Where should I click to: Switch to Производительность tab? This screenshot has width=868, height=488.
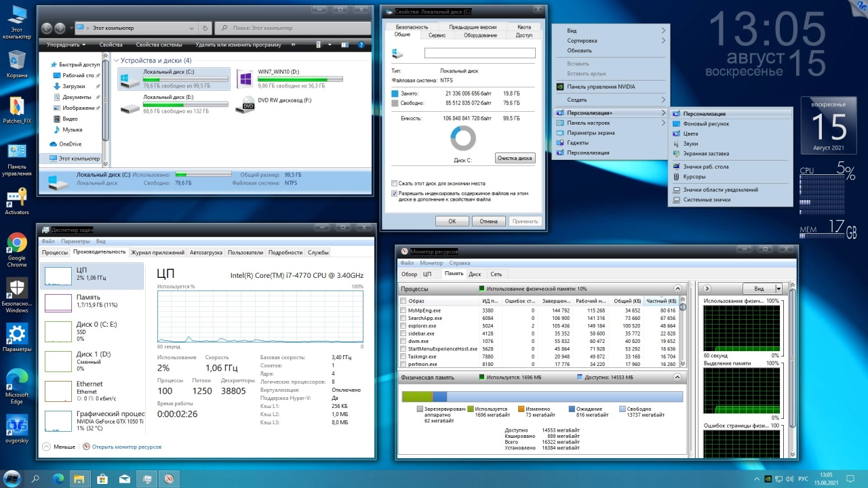100,252
